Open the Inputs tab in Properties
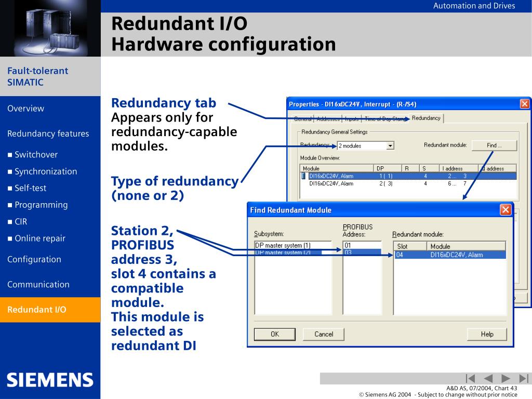The height and width of the screenshot is (399, 532). tap(352, 119)
